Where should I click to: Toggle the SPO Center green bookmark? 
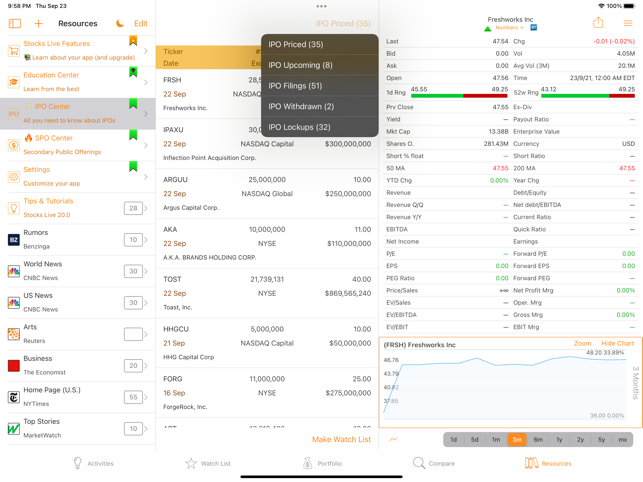coord(133,135)
